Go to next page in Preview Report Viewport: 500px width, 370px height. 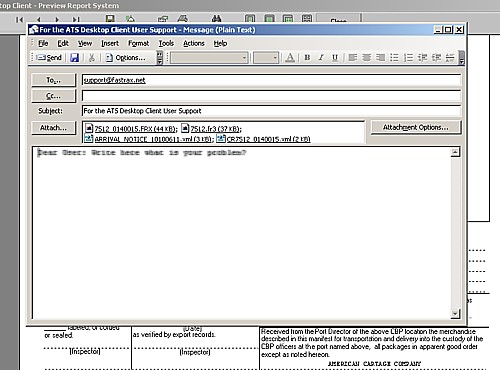click(x=57, y=19)
